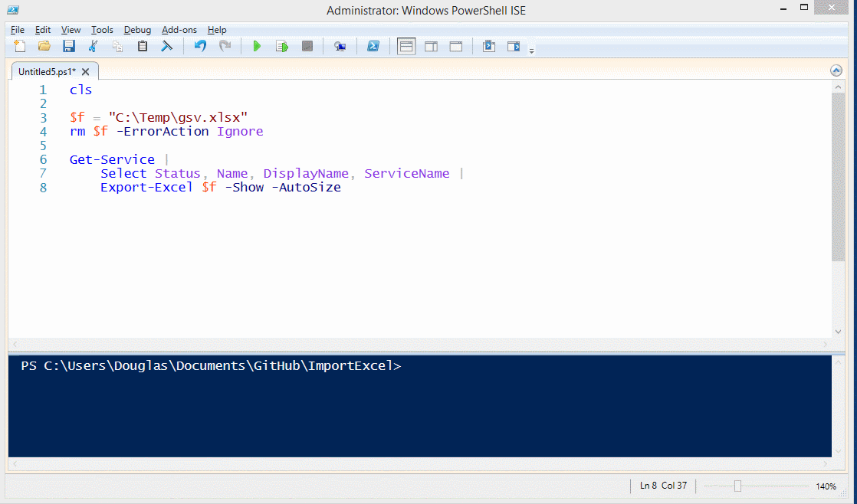857x504 pixels.
Task: Toggle Show Script Pane Right layout
Action: [431, 47]
